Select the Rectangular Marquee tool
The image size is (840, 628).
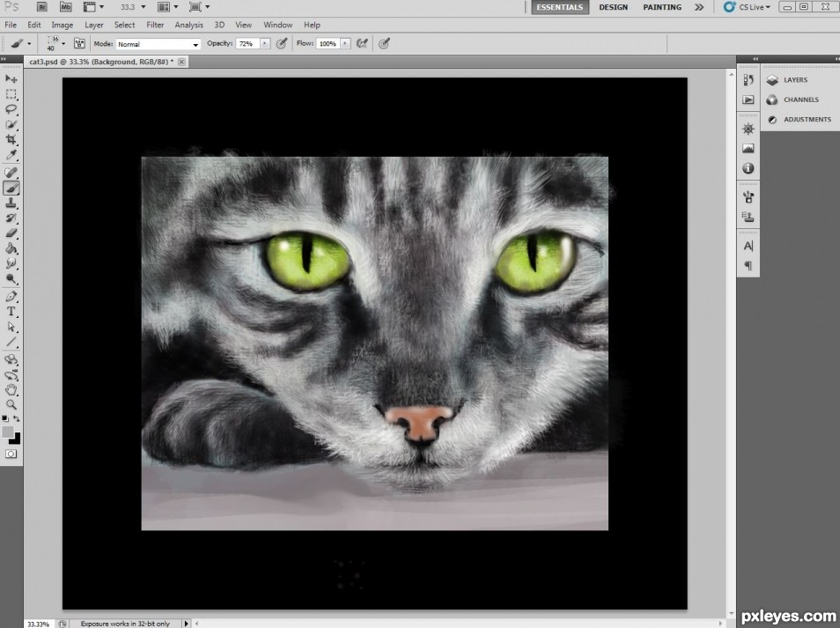pyautogui.click(x=11, y=94)
